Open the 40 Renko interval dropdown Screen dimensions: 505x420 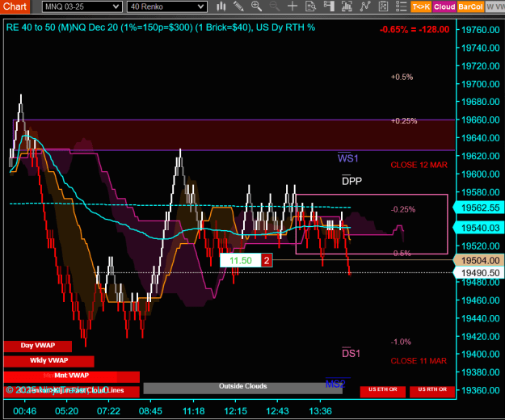point(166,6)
